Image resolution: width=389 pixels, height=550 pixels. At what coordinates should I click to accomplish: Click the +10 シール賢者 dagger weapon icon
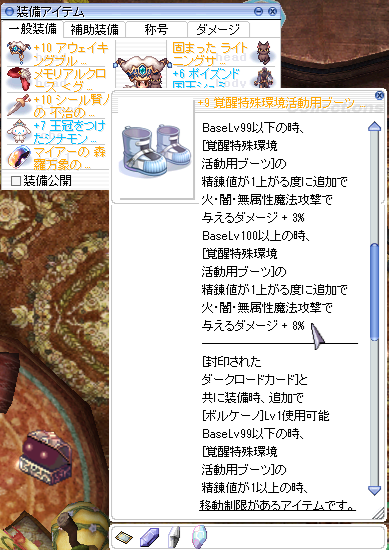pos(18,106)
